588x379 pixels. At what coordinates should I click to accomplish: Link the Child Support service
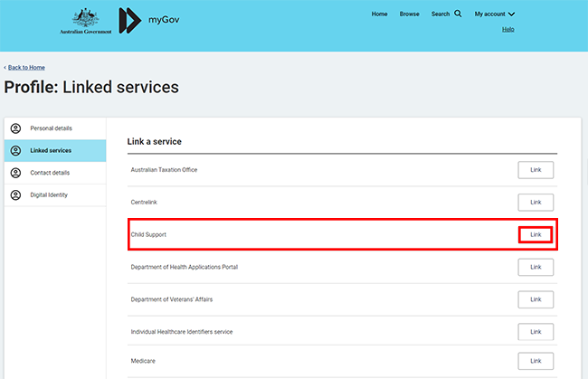(536, 234)
